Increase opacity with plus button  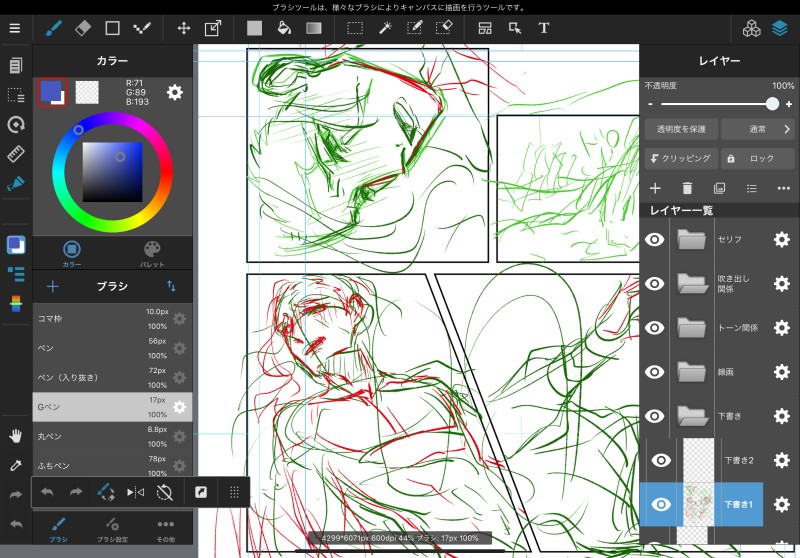tap(789, 104)
